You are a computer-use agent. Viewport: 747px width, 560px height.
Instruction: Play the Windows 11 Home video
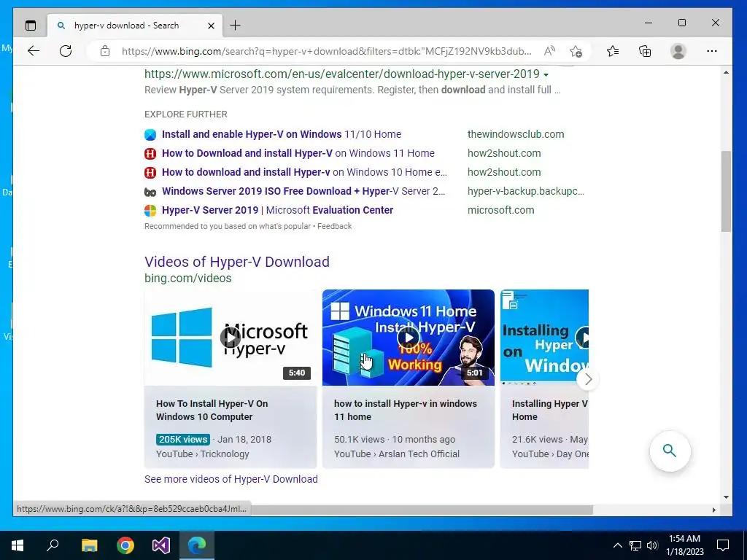coord(409,338)
